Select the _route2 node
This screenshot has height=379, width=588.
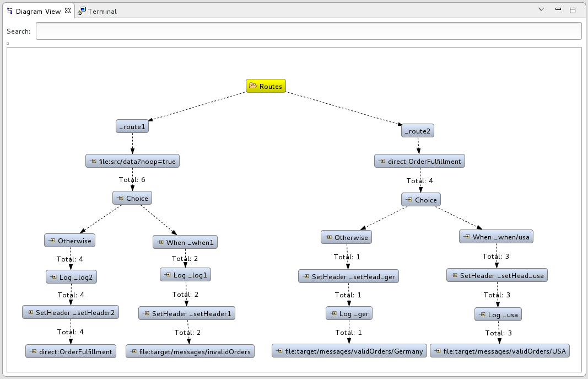[x=418, y=131]
